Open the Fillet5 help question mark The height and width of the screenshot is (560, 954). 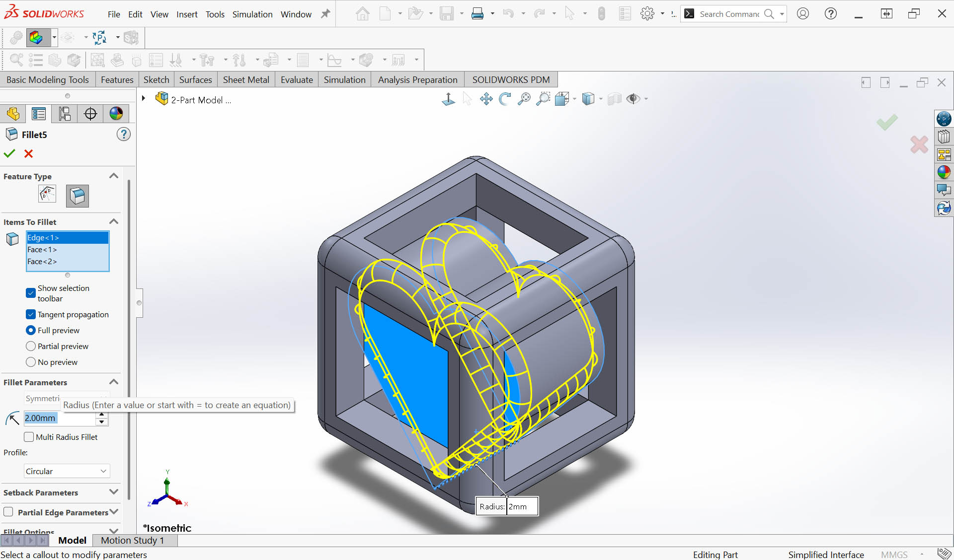(x=123, y=135)
